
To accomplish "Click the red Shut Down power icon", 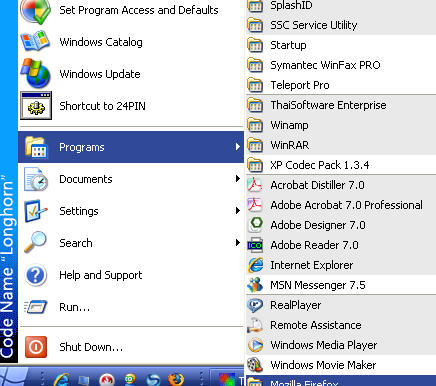I will pos(36,347).
